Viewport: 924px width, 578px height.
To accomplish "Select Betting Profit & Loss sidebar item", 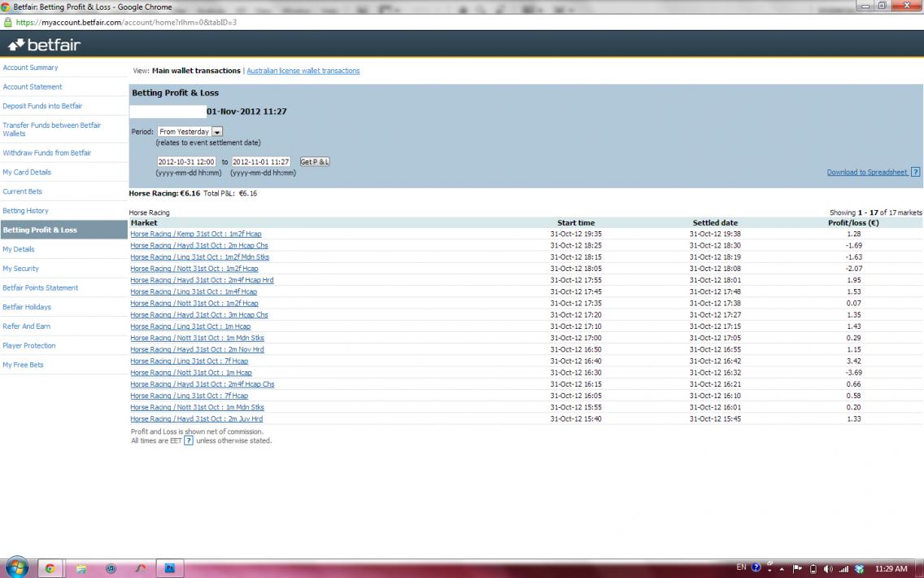I will pos(63,230).
